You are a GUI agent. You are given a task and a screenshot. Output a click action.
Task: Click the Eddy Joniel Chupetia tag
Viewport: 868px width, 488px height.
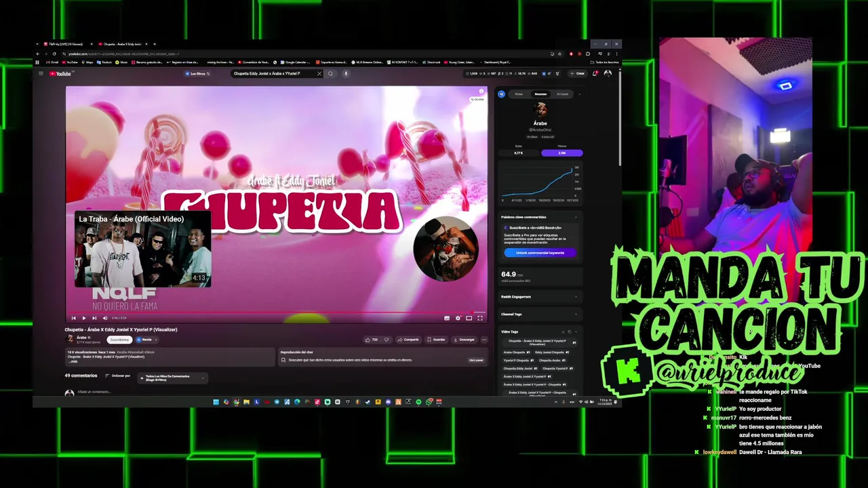[x=552, y=352]
